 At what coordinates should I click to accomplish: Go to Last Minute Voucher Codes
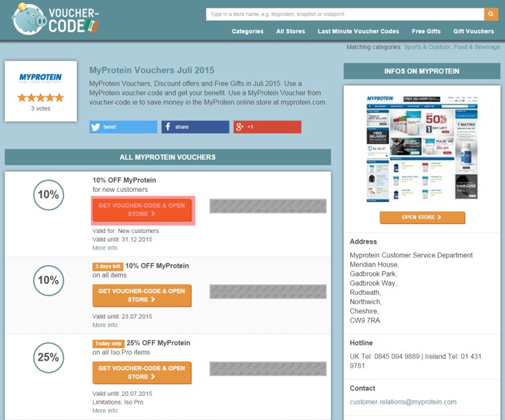point(358,31)
